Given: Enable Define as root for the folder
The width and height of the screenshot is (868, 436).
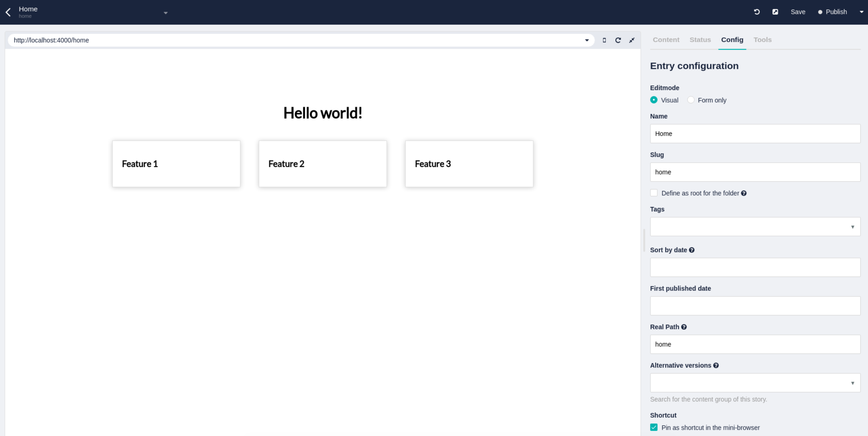Looking at the screenshot, I should (654, 193).
